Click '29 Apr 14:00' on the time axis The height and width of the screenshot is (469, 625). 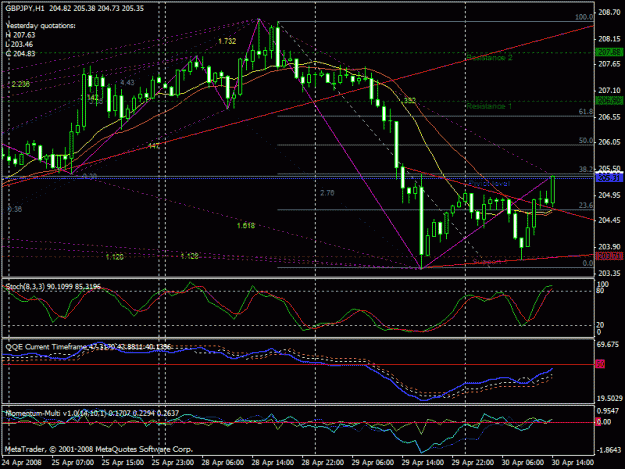coord(423,462)
